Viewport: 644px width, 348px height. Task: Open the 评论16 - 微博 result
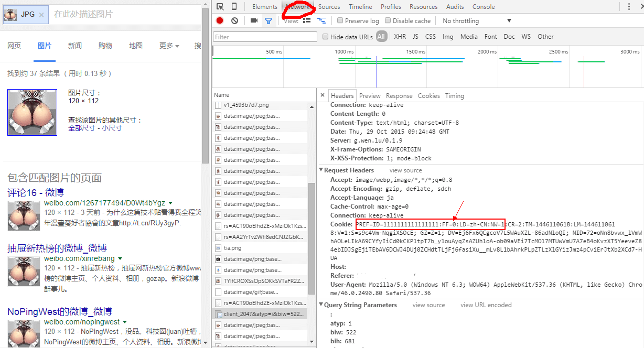tap(36, 193)
